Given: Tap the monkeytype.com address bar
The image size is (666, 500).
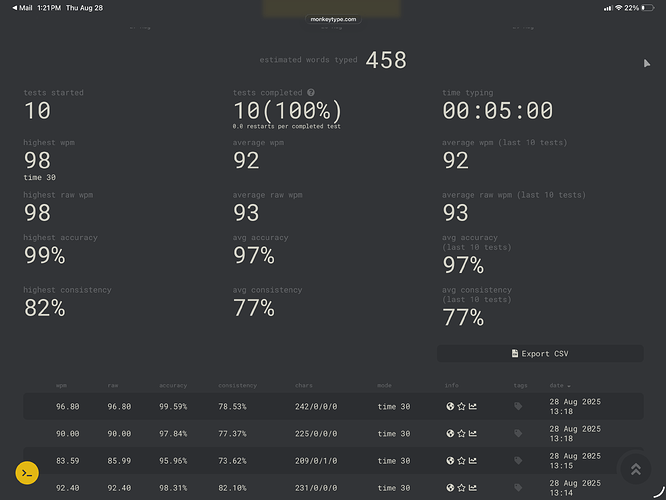Looking at the screenshot, I should tap(332, 19).
